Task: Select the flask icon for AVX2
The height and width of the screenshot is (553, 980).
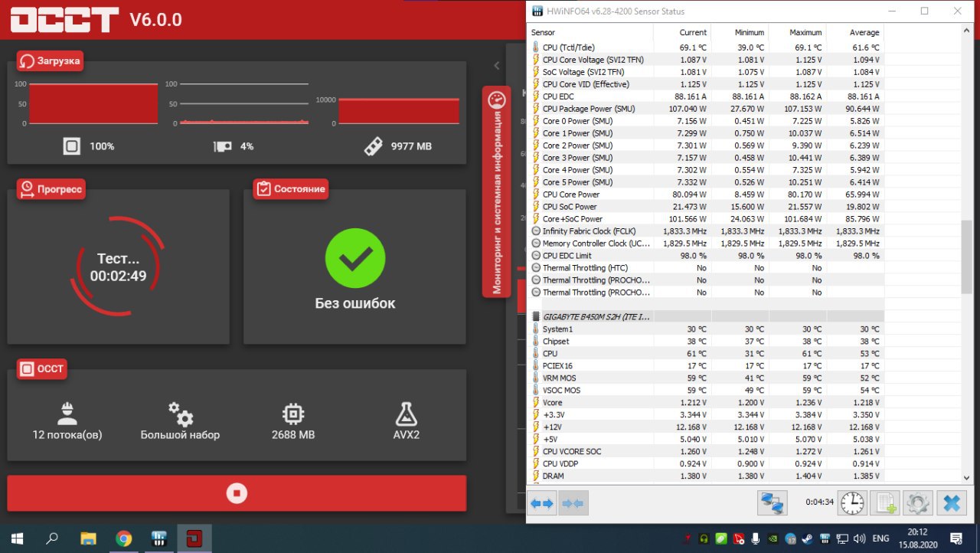Action: (406, 414)
